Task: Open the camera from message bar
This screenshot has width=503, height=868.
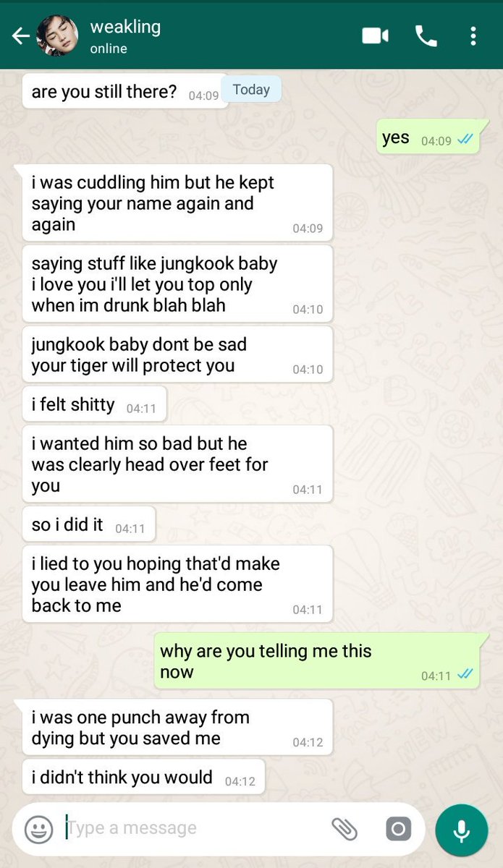Action: (398, 829)
